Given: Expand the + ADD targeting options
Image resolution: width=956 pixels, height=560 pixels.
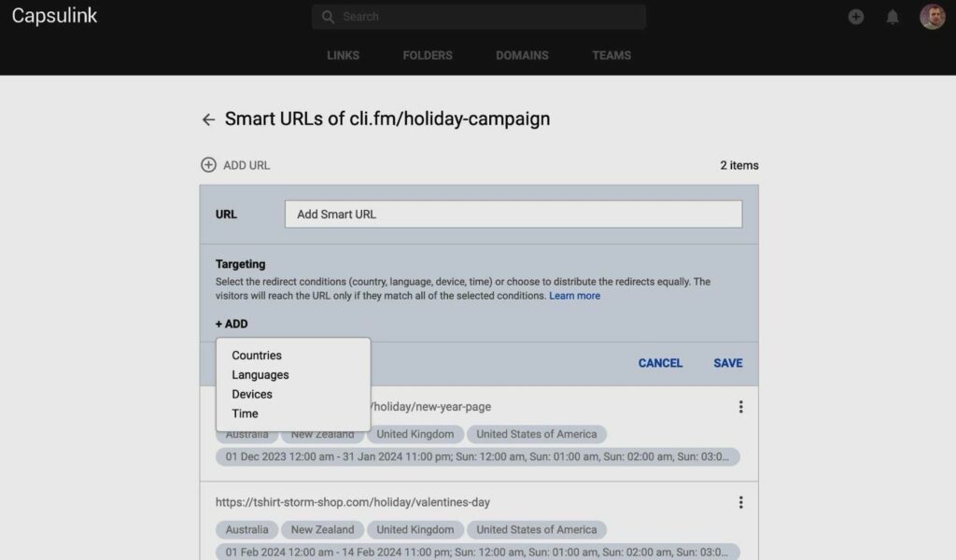Looking at the screenshot, I should [232, 324].
